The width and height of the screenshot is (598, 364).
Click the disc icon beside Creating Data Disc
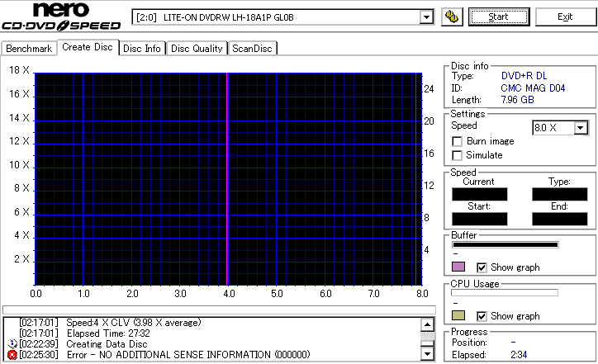coord(12,344)
